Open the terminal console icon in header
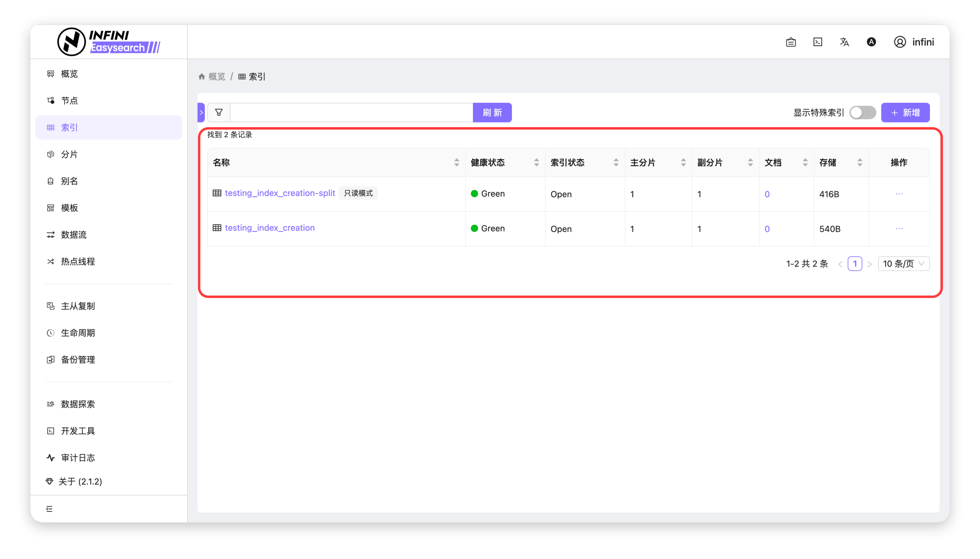The height and width of the screenshot is (559, 980). coord(818,42)
